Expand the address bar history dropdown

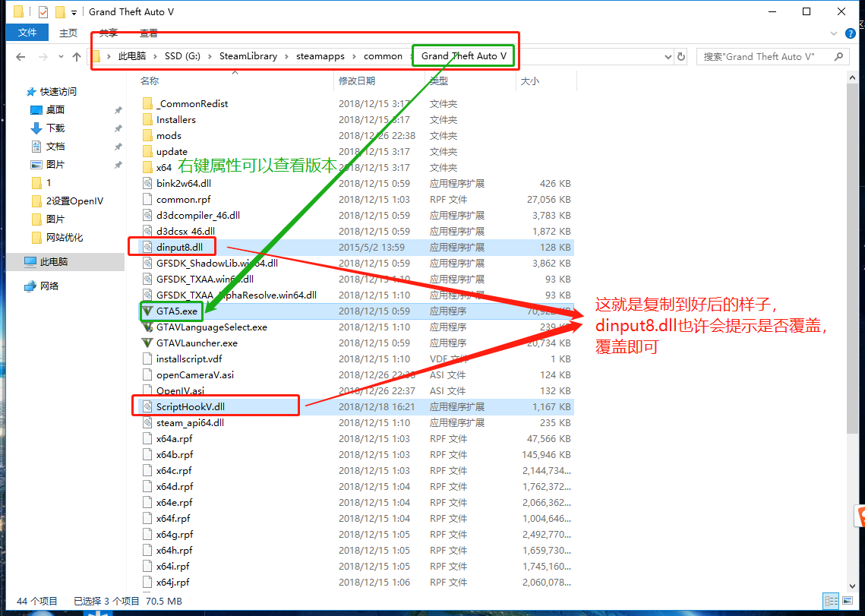668,57
